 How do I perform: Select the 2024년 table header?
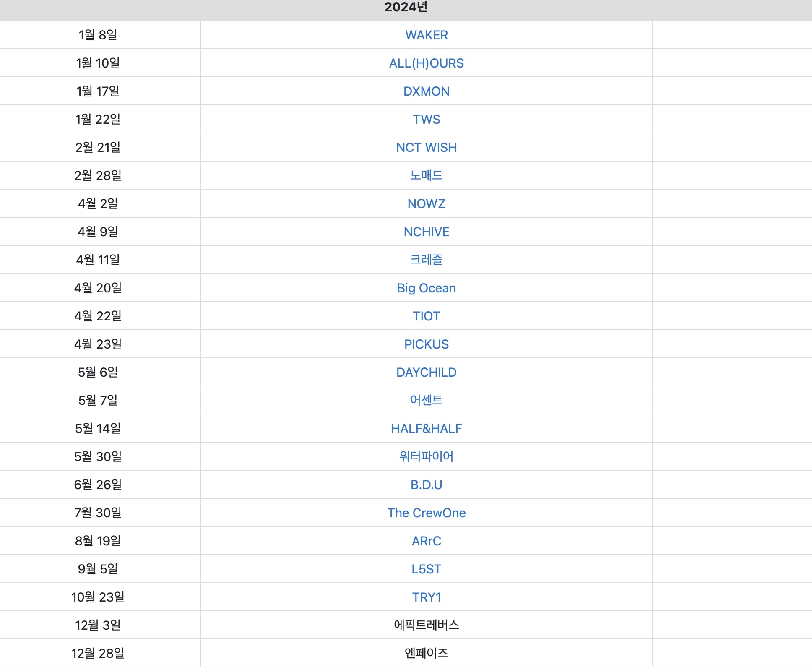click(406, 8)
